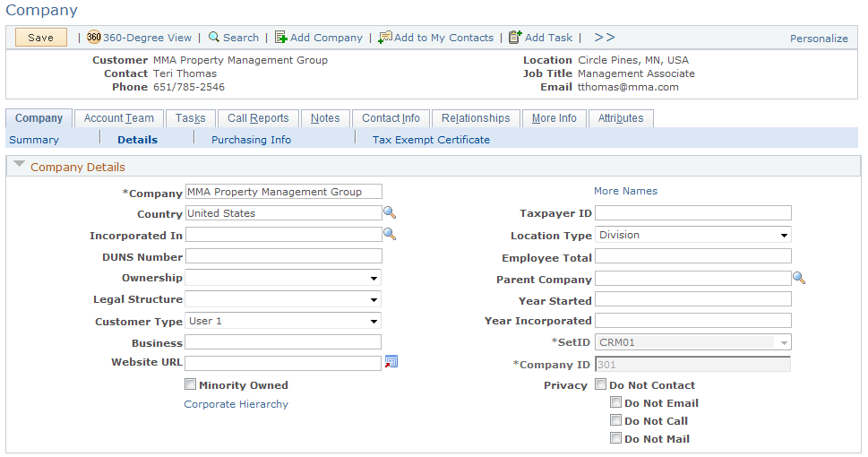
Task: Switch to the Tasks tab
Action: point(191,118)
